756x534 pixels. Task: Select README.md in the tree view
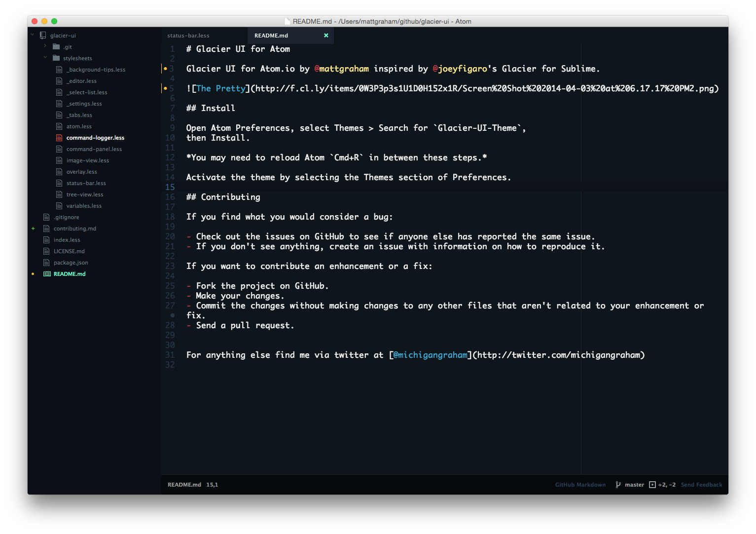pos(70,274)
